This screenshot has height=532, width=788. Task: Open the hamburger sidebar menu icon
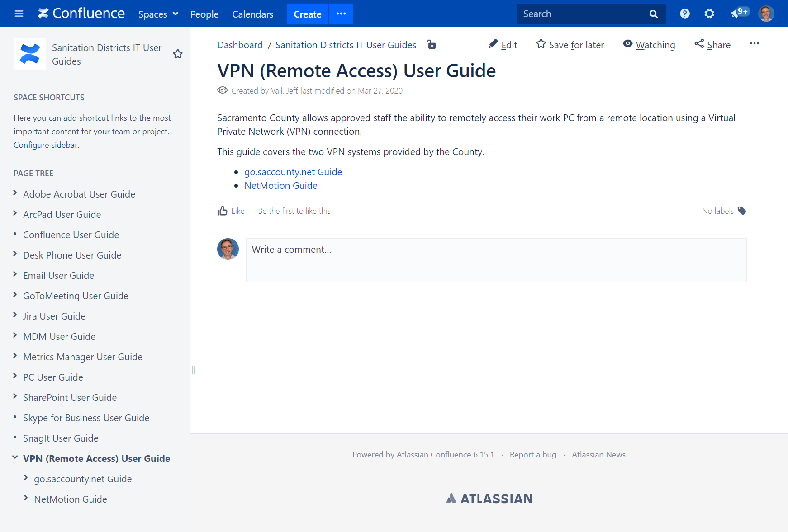click(x=19, y=14)
